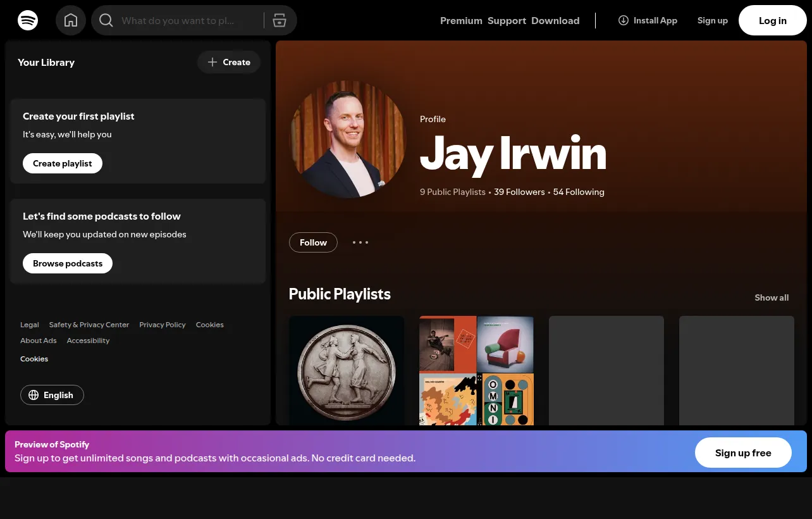Show all public playlists
812x519 pixels.
pyautogui.click(x=772, y=297)
